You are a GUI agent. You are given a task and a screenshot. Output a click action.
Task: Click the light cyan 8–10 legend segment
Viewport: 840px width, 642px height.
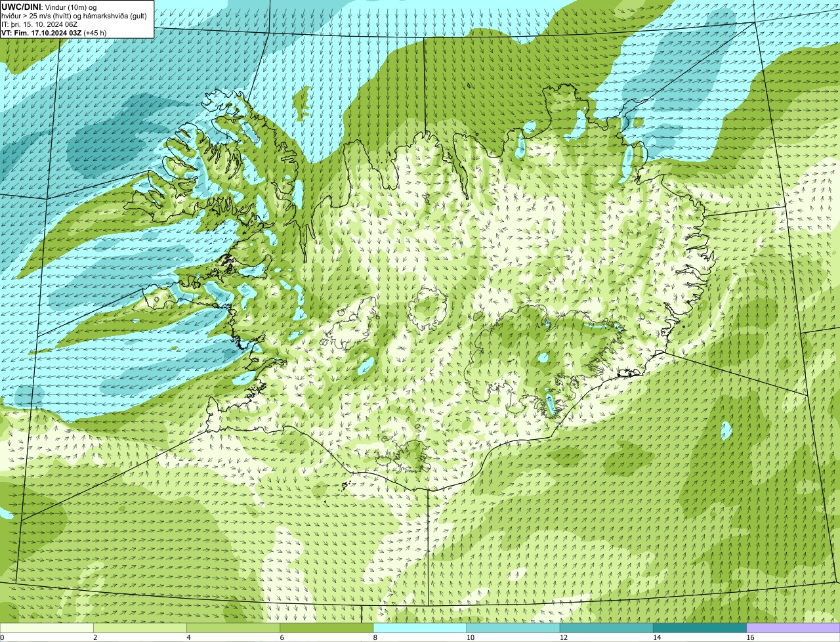[x=420, y=628]
